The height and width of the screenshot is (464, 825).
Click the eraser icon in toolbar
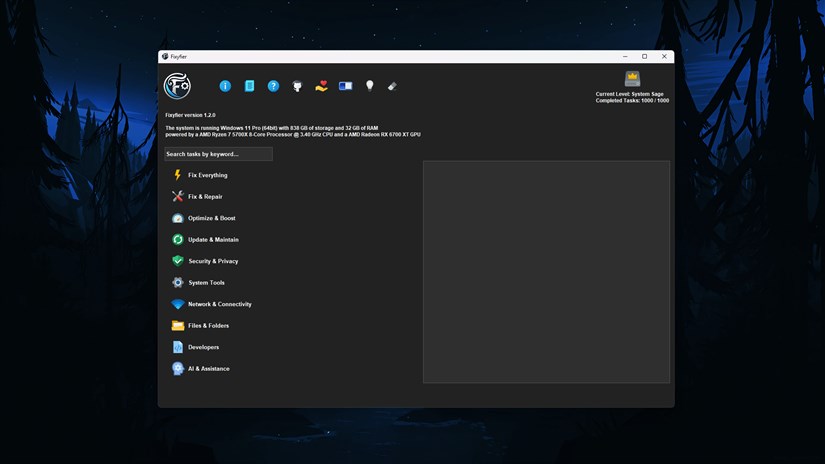tap(392, 86)
